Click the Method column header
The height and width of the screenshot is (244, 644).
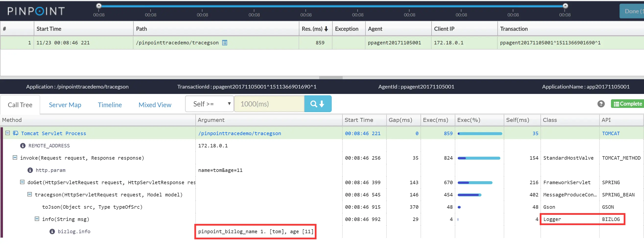97,120
